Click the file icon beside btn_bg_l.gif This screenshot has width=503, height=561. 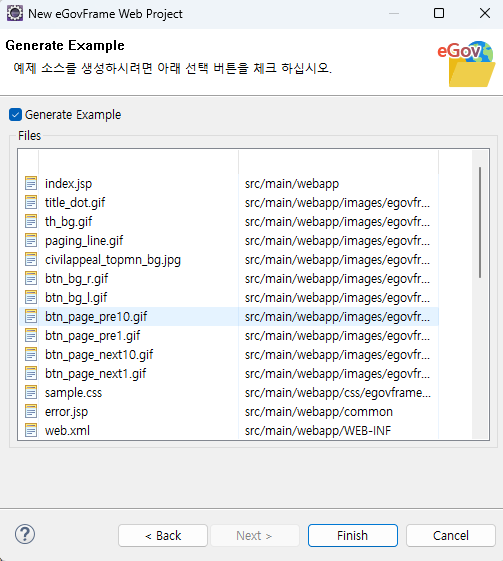31,297
